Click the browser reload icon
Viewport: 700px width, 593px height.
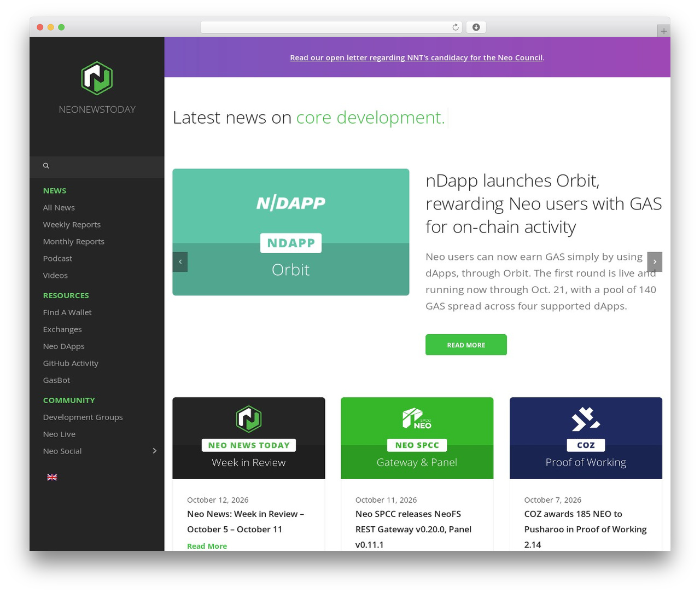(x=455, y=27)
